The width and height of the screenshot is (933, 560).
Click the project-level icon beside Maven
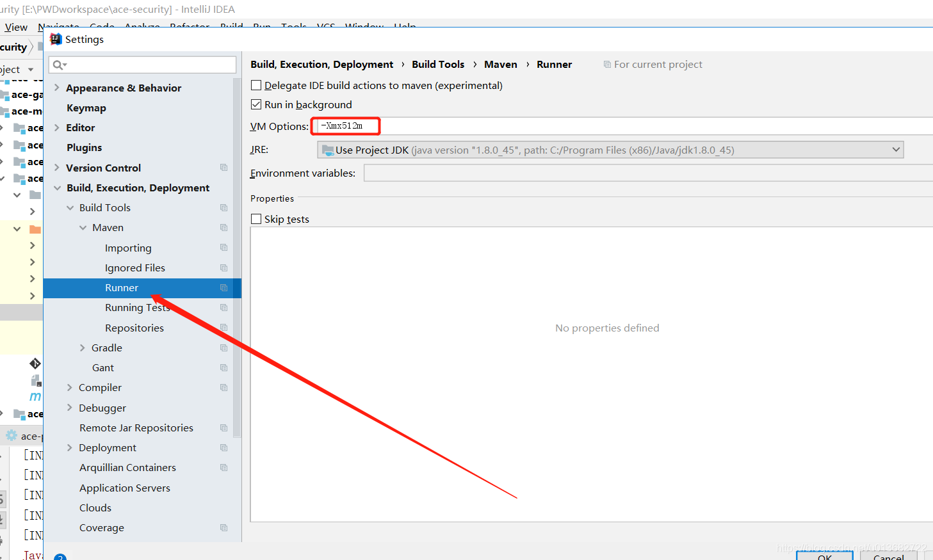tap(223, 227)
